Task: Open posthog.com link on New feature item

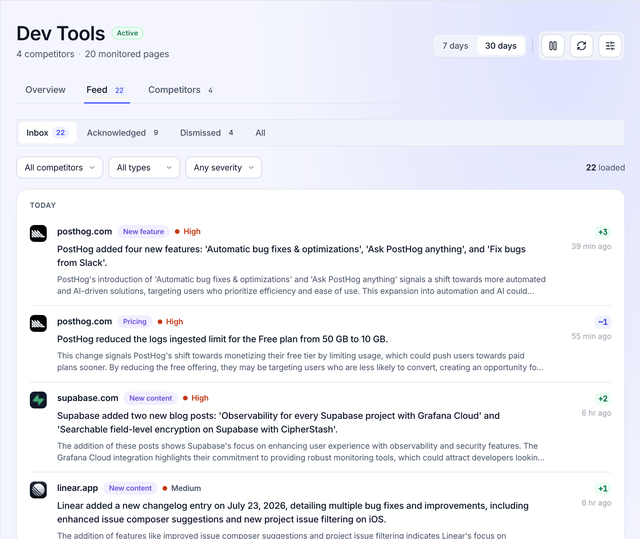Action: tap(84, 231)
